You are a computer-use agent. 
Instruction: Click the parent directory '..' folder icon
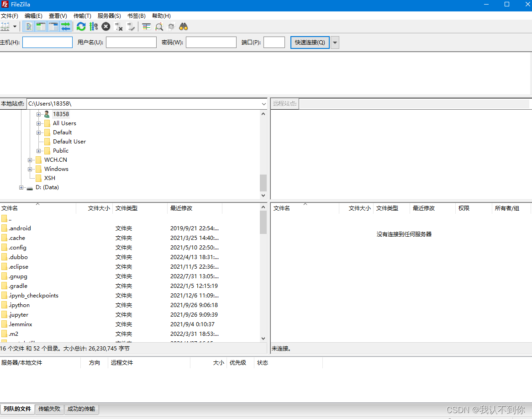point(4,219)
